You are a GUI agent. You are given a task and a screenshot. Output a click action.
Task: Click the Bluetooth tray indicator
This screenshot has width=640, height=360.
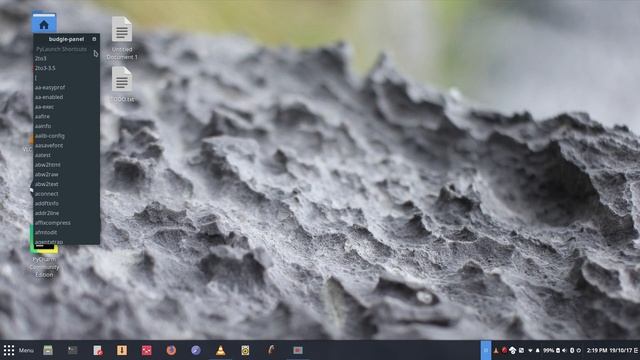(572, 351)
